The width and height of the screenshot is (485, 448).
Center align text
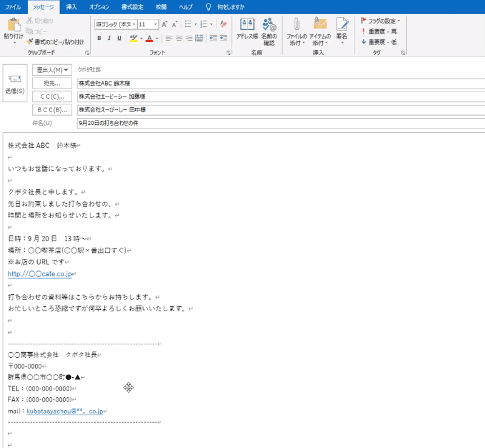tap(179, 38)
